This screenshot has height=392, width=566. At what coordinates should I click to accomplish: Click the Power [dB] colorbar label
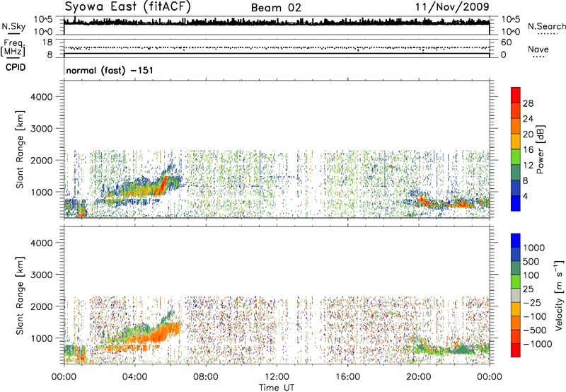click(x=540, y=149)
